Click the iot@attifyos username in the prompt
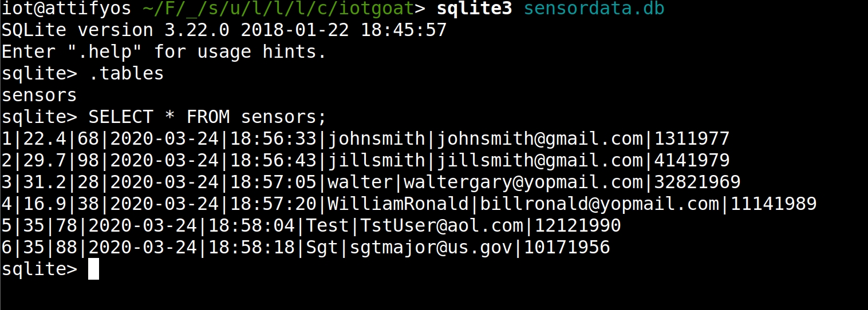This screenshot has height=310, width=868. click(x=66, y=9)
